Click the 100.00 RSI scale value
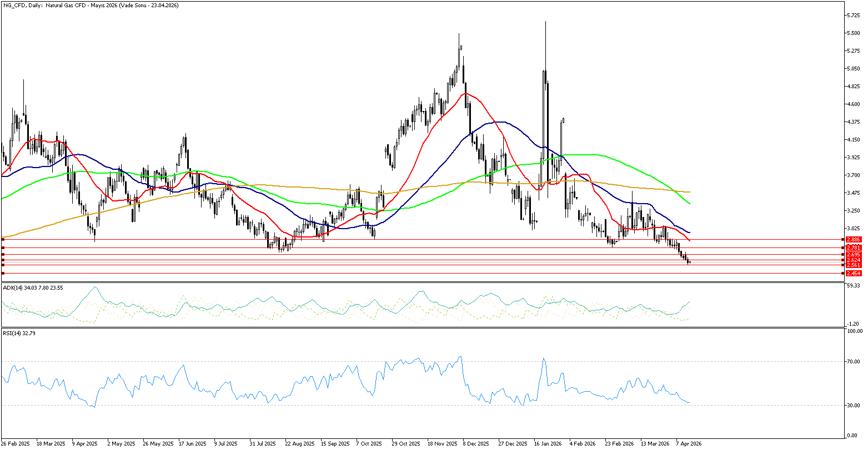 coord(854,331)
